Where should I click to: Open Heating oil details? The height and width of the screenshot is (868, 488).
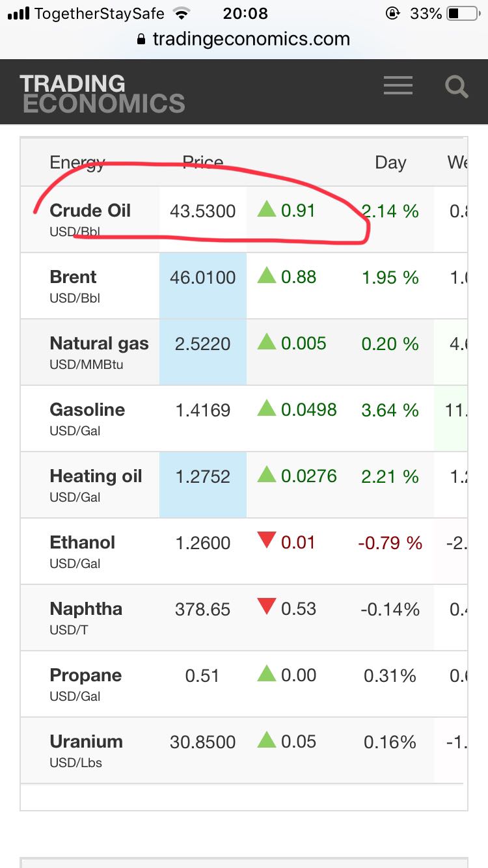(96, 476)
